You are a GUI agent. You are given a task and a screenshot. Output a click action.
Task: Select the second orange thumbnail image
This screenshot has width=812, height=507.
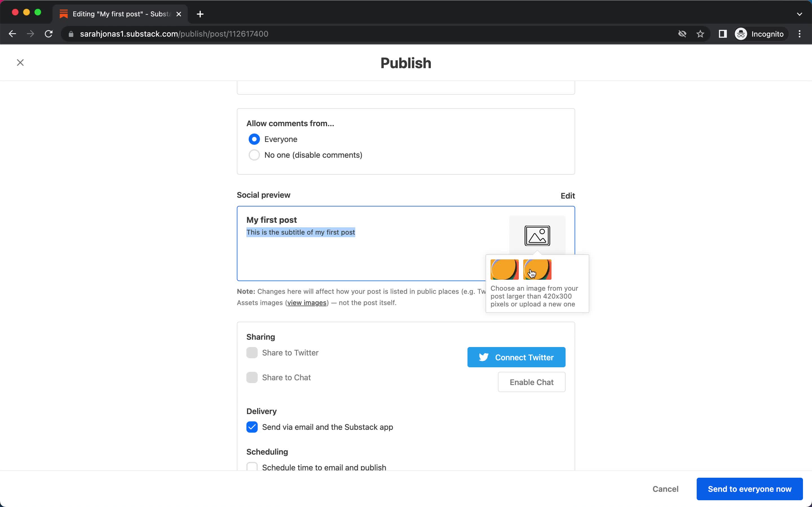point(537,269)
